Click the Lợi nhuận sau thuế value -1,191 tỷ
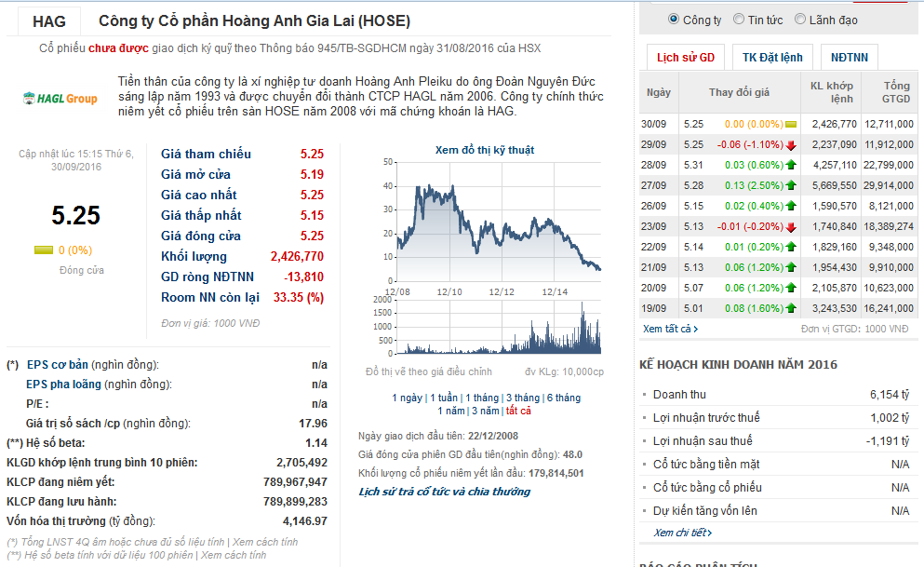Viewport: 924px width, 567px height. [888, 441]
